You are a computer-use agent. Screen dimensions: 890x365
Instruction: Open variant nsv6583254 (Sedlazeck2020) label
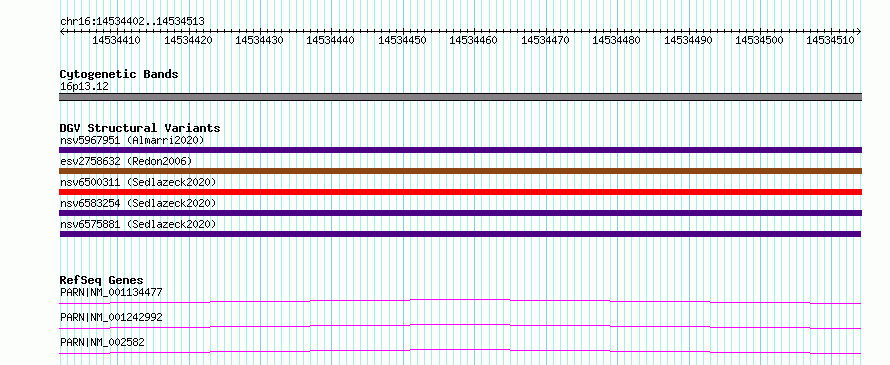[x=138, y=203]
